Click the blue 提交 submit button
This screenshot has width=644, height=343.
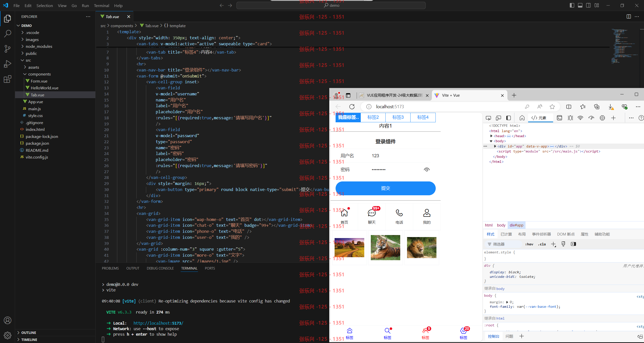[x=385, y=188]
